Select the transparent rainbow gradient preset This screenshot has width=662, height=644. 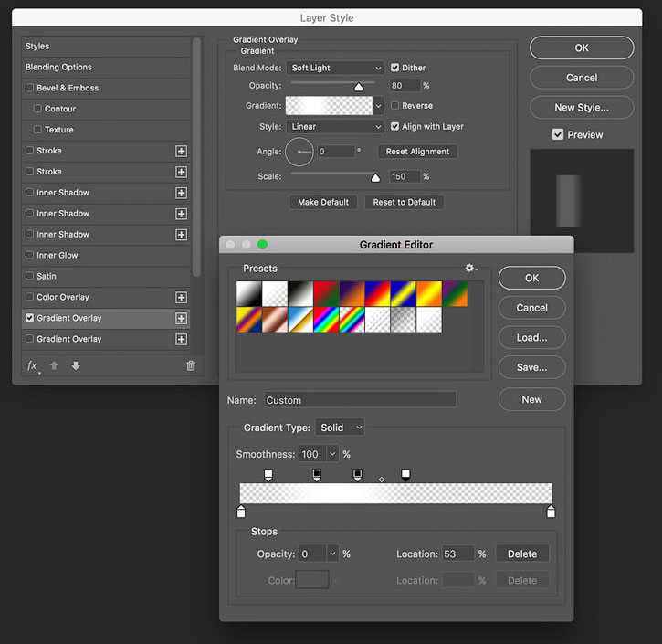point(352,320)
